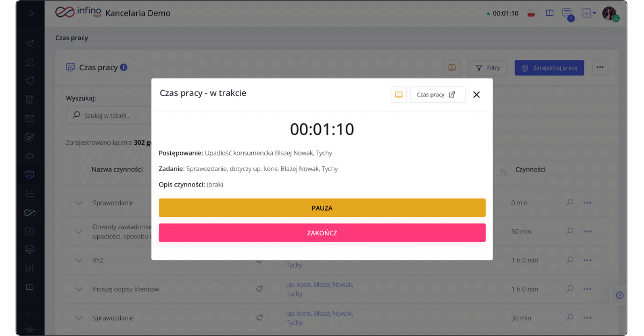This screenshot has height=336, width=644.
Task: Click the search table input field
Action: tap(107, 115)
